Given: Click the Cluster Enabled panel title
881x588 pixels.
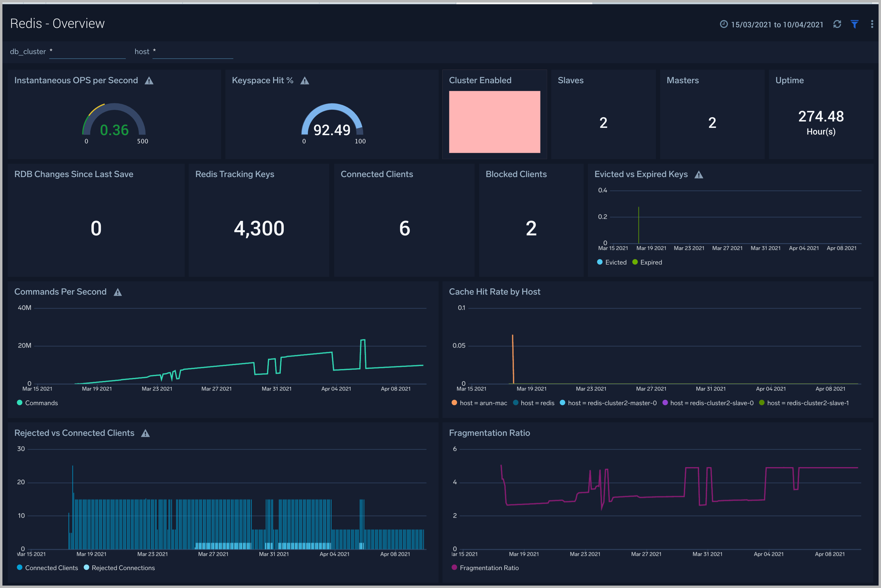Looking at the screenshot, I should point(480,80).
